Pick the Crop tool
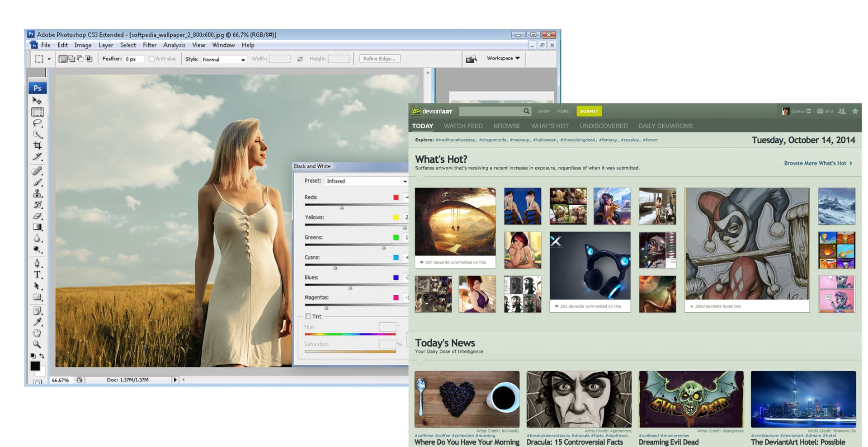The height and width of the screenshot is (447, 868). pos(37,146)
